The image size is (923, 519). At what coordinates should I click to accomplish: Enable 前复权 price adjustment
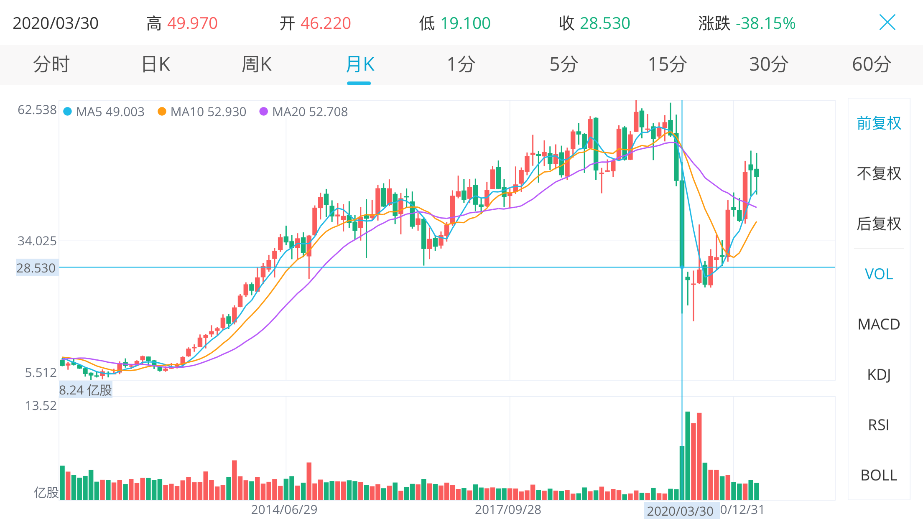pos(879,123)
